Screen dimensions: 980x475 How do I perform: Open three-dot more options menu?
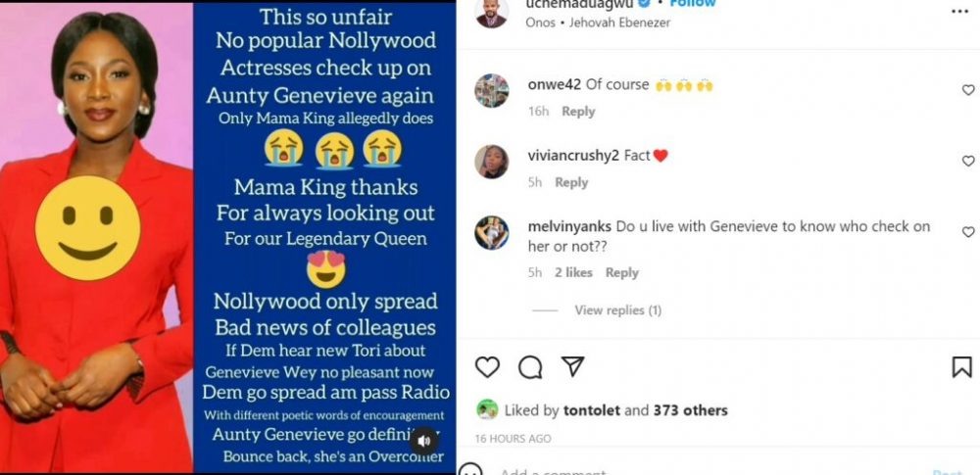(x=960, y=11)
